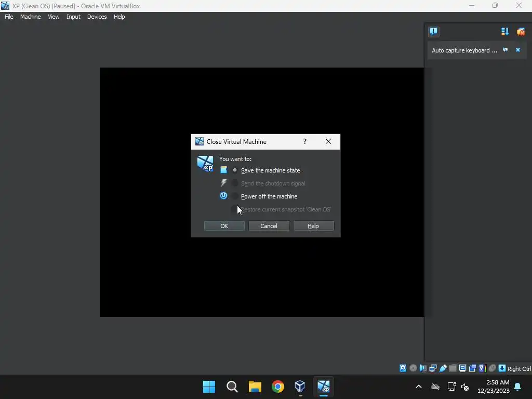Show hidden system tray icons
This screenshot has height=399, width=532.
[x=419, y=387]
